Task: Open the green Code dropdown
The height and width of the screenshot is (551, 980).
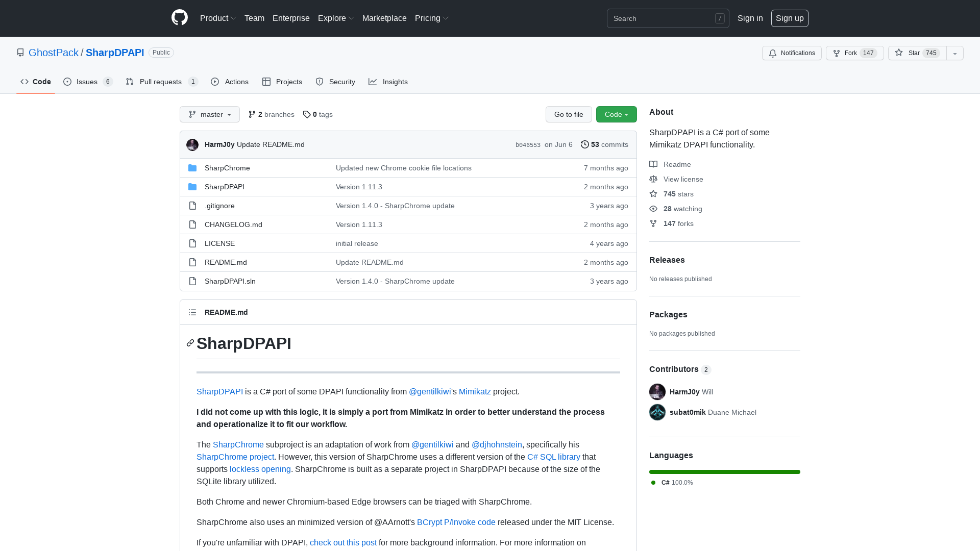Action: point(617,114)
